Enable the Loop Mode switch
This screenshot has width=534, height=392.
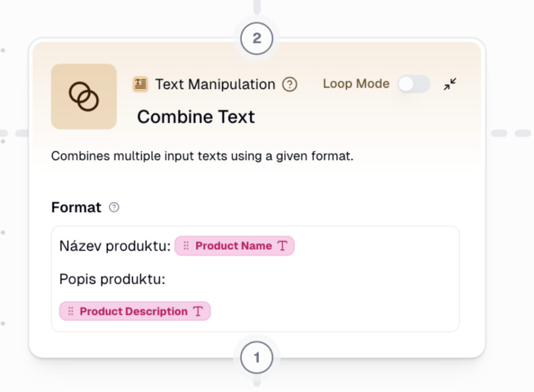(x=414, y=84)
